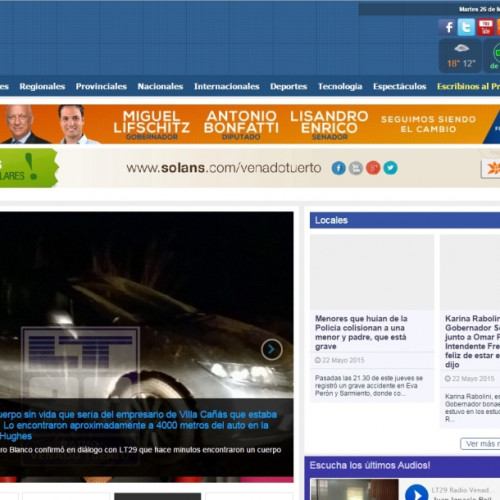Click the Ver más button under Locales
The image size is (500, 500).
tap(480, 444)
